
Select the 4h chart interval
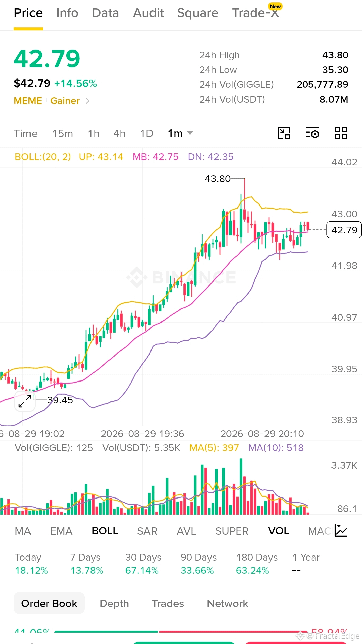(119, 133)
